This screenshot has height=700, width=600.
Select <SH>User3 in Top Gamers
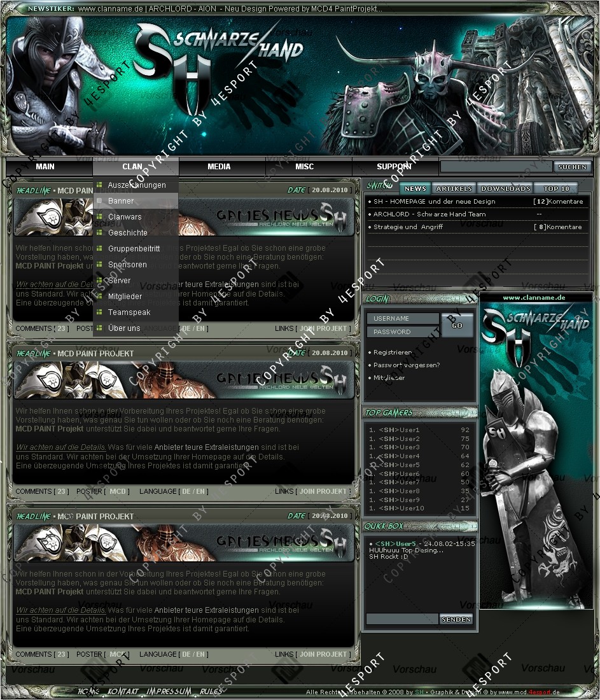399,447
